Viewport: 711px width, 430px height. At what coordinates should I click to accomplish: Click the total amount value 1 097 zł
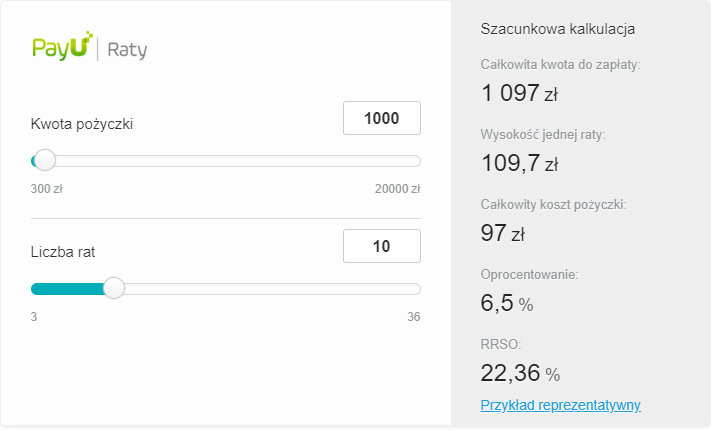point(519,94)
